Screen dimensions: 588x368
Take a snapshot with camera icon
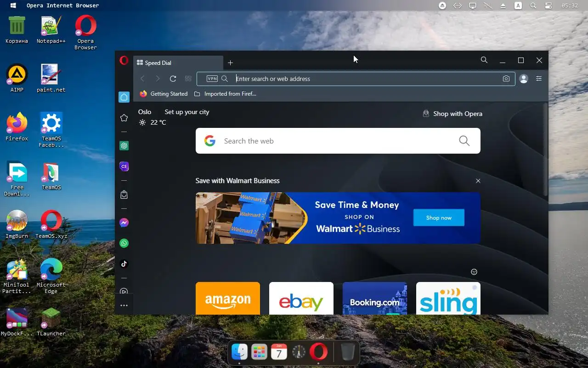pos(506,79)
